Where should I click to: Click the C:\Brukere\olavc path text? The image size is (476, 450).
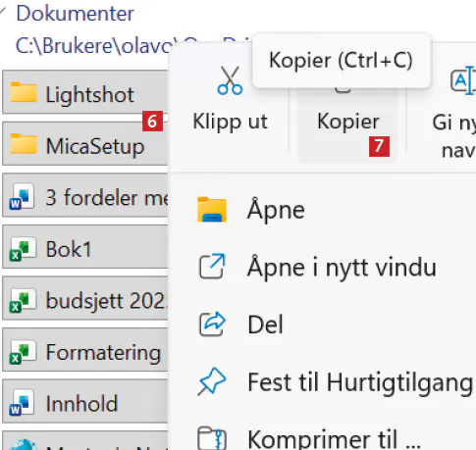pyautogui.click(x=94, y=45)
